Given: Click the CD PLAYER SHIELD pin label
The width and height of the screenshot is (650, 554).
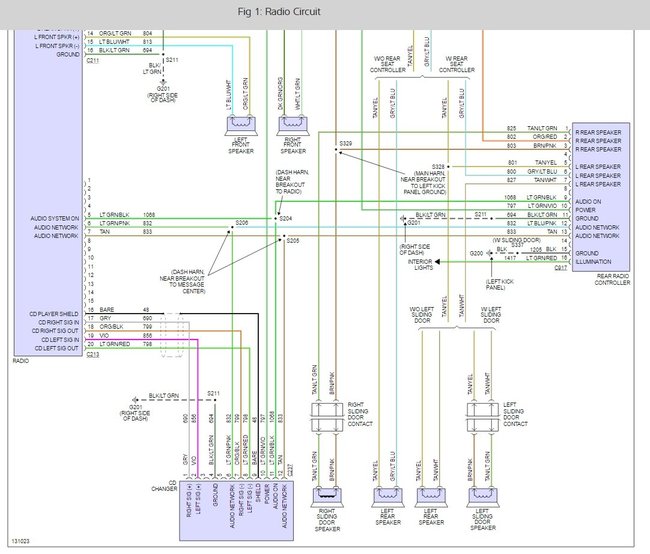Looking at the screenshot, I should [54, 314].
